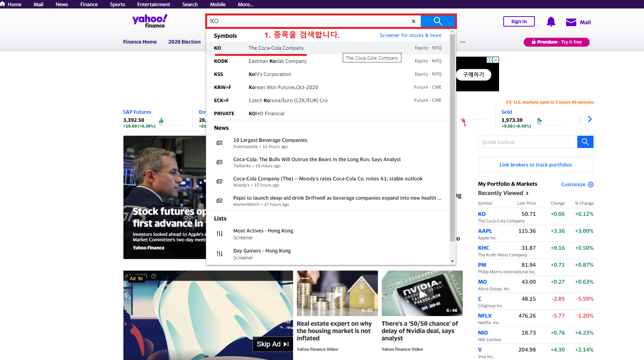Click the news icon beside 10 Largest Beverage Companies
This screenshot has height=360, width=644.
[219, 143]
